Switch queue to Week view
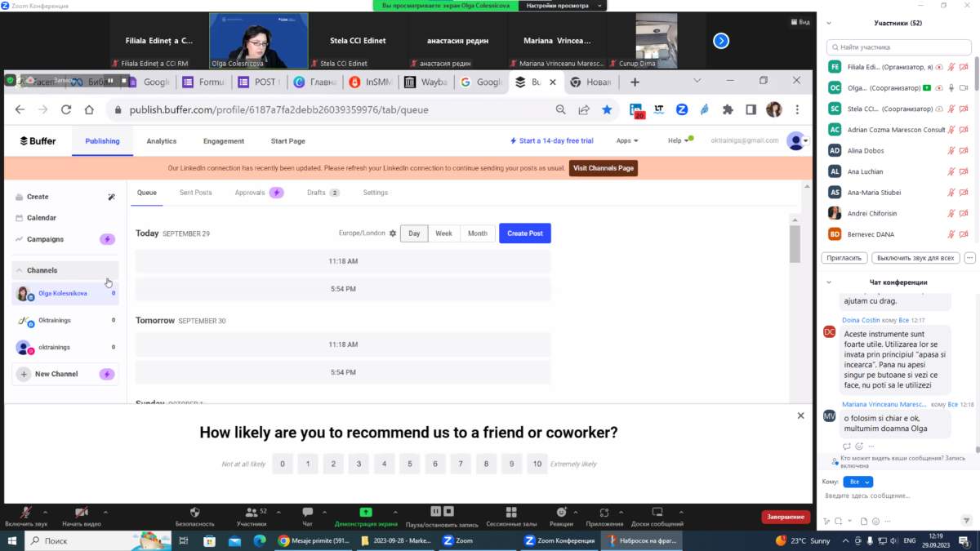The height and width of the screenshot is (551, 980). (443, 233)
